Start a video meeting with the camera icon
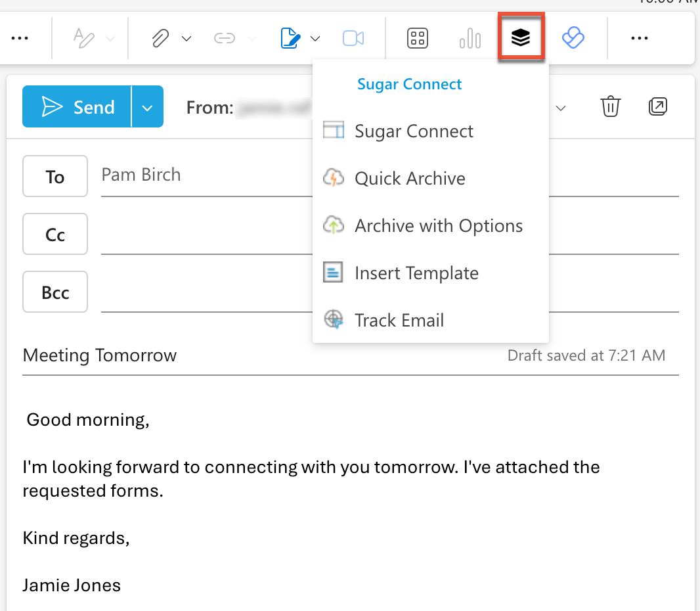 (x=353, y=38)
